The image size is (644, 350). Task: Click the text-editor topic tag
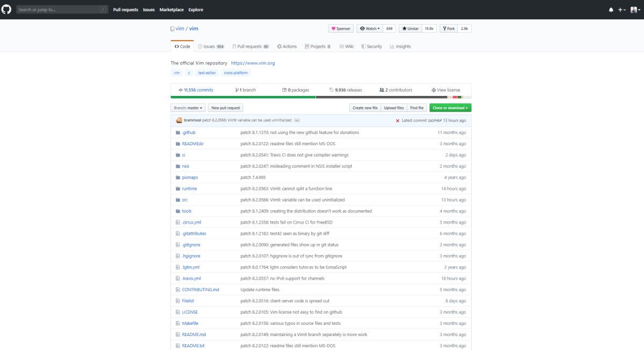207,73
